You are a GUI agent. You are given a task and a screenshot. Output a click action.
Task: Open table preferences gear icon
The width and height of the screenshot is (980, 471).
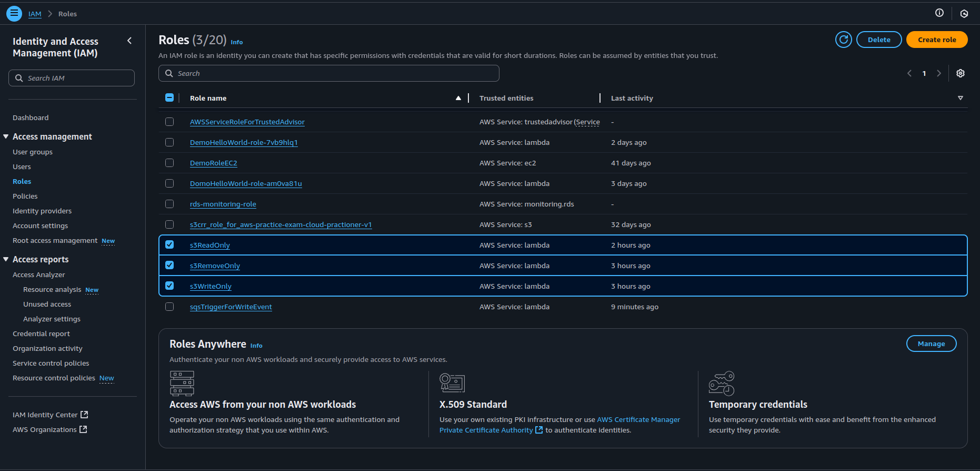(x=960, y=73)
